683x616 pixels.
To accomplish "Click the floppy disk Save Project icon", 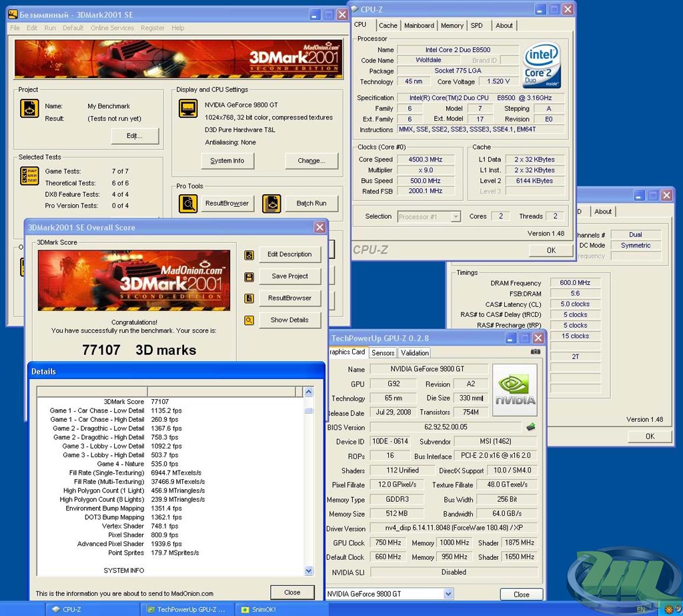I will point(249,277).
